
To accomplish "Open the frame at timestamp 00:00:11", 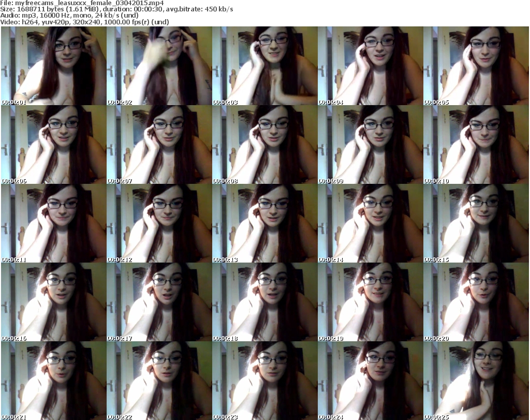I will [x=54, y=223].
